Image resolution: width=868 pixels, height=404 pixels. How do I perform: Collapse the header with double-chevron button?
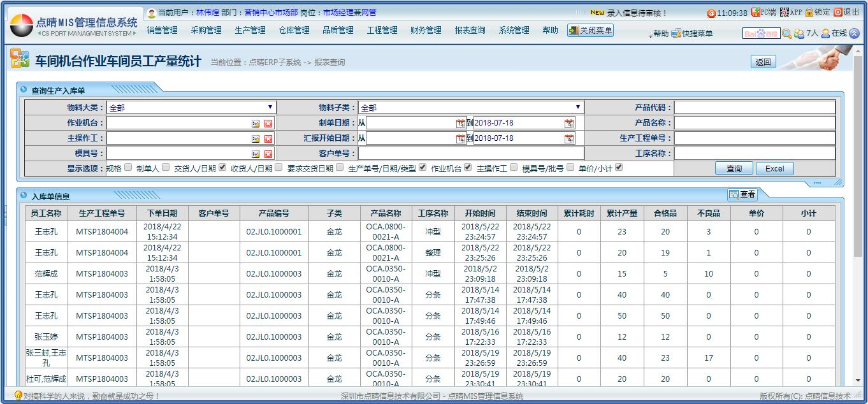point(854,34)
